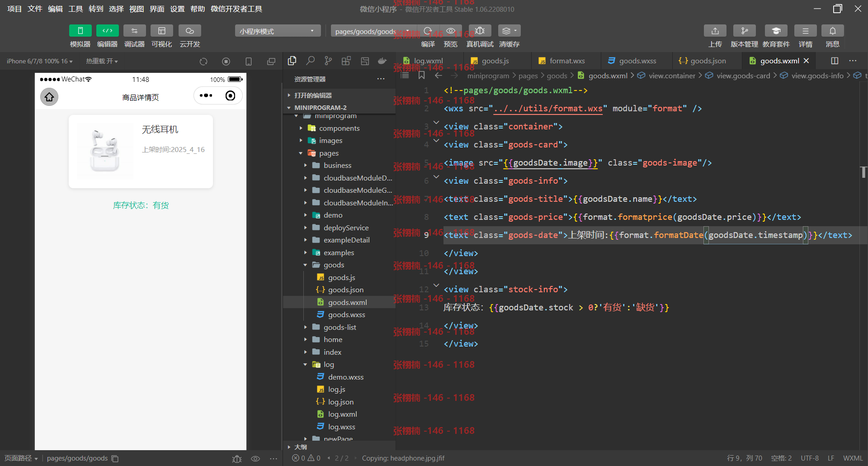Screen dimensions: 868x466
Task: Tap the simulator capsule three-dots menu
Action: 206,95
